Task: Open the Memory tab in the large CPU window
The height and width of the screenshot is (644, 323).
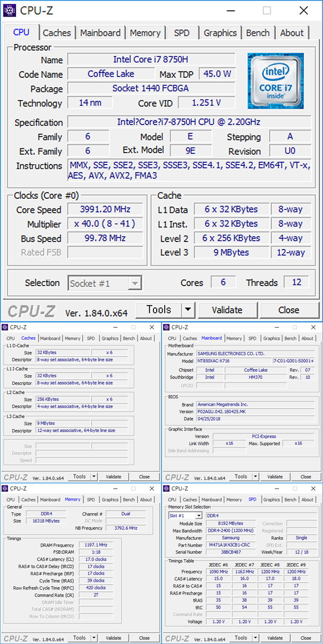Action: [x=145, y=33]
